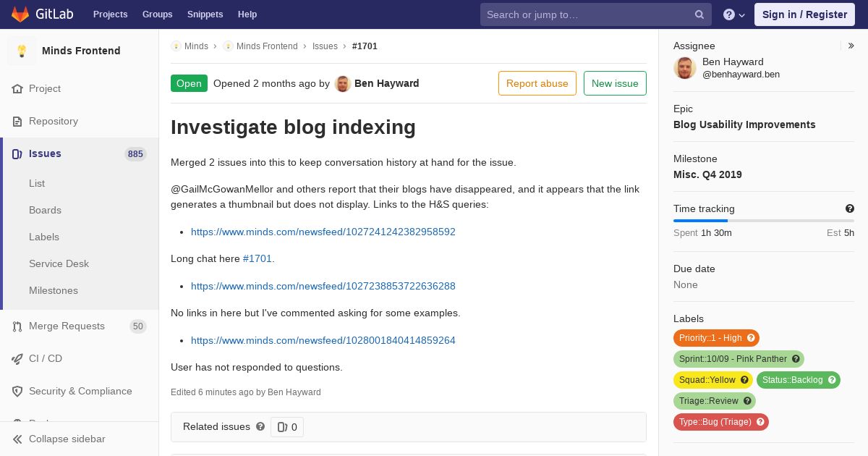Click the Related issues help icon

coord(260,426)
